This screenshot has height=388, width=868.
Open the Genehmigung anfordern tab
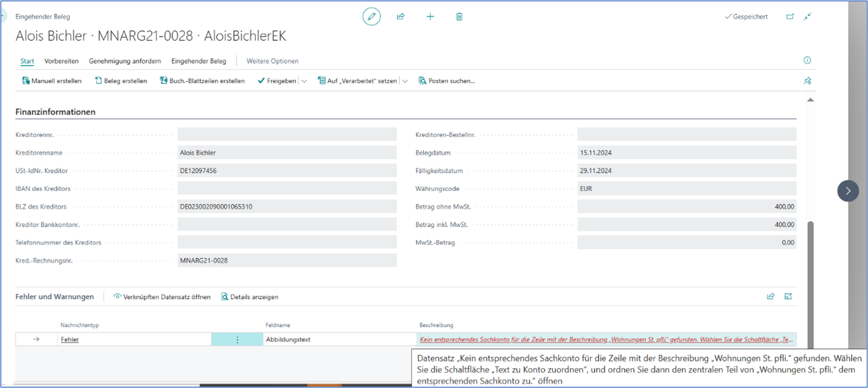point(125,61)
